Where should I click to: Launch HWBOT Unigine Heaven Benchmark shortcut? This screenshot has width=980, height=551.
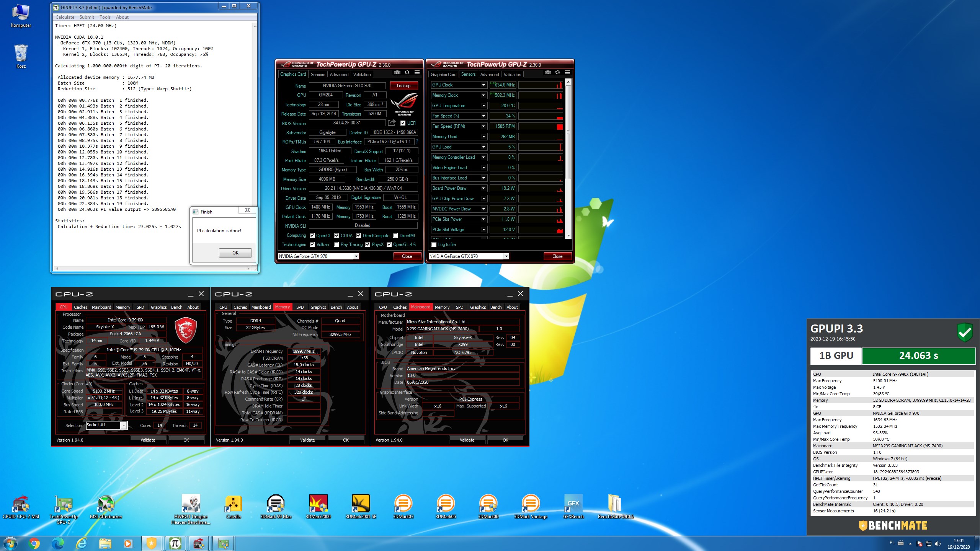pos(191,510)
